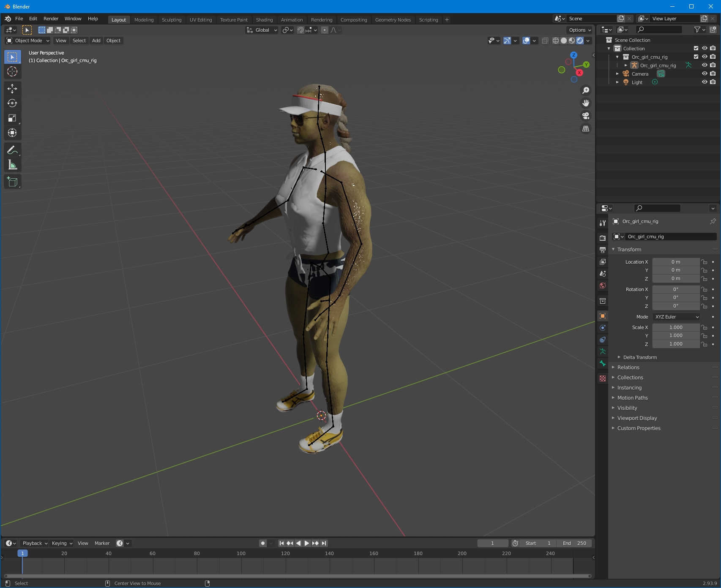Viewport: 721px width, 588px height.
Task: Toggle camera view icon
Action: click(586, 116)
